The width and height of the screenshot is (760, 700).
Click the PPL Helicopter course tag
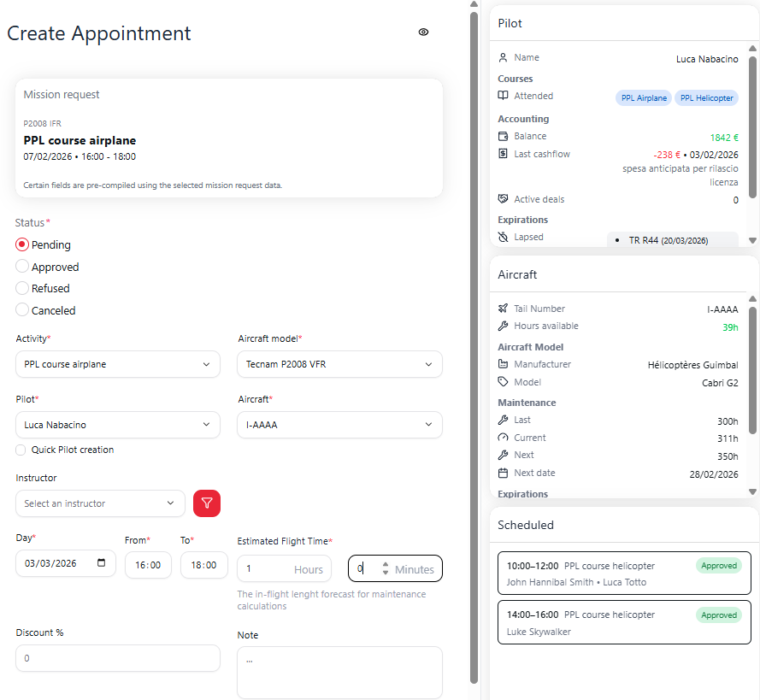coord(706,98)
